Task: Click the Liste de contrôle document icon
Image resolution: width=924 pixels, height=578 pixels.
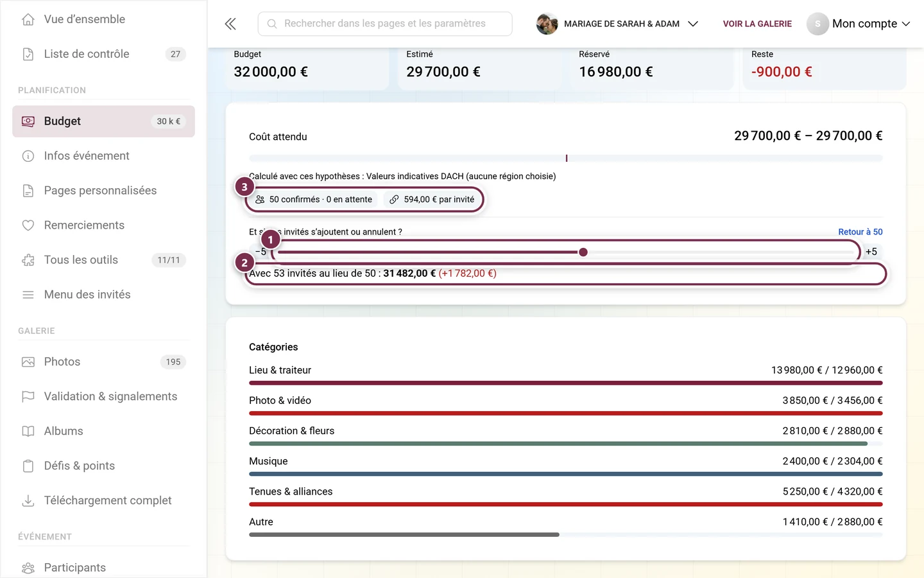Action: tap(28, 54)
